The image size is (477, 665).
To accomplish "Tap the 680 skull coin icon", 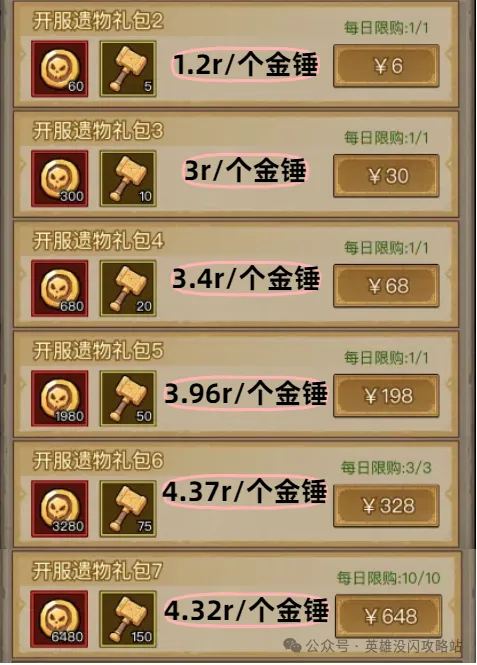I will tap(60, 288).
